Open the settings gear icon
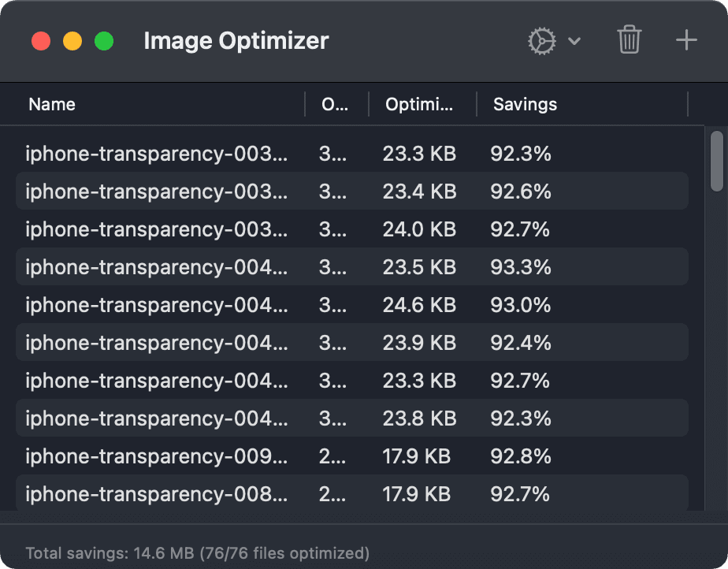The image size is (728, 569). (x=542, y=40)
